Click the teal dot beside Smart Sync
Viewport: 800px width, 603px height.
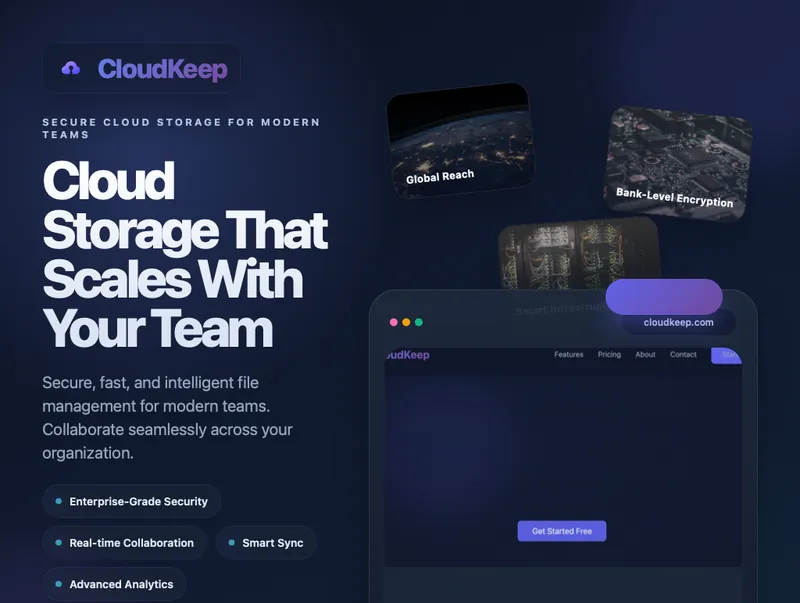(232, 543)
